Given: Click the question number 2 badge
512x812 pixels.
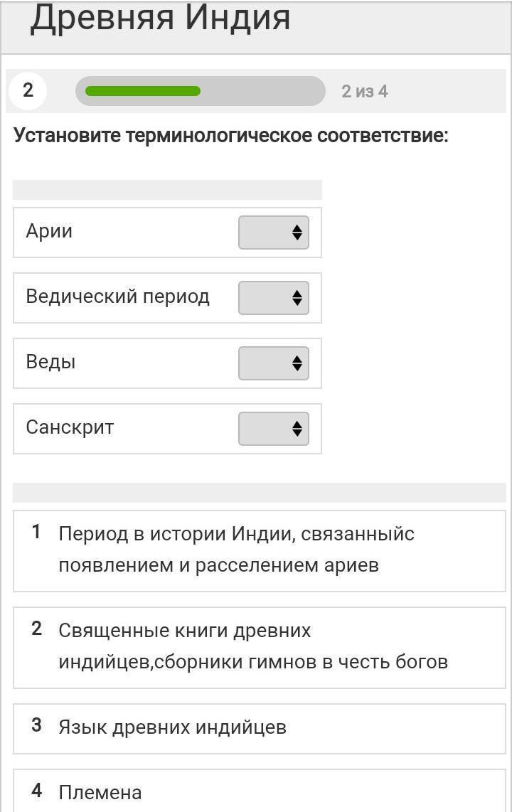Looking at the screenshot, I should (x=28, y=91).
